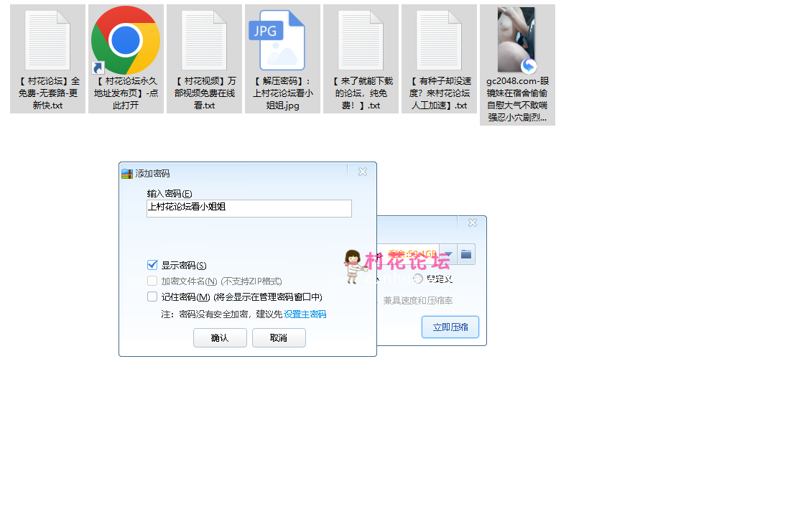This screenshot has height=532, width=793.
Task: Click the password input field
Action: tap(249, 208)
